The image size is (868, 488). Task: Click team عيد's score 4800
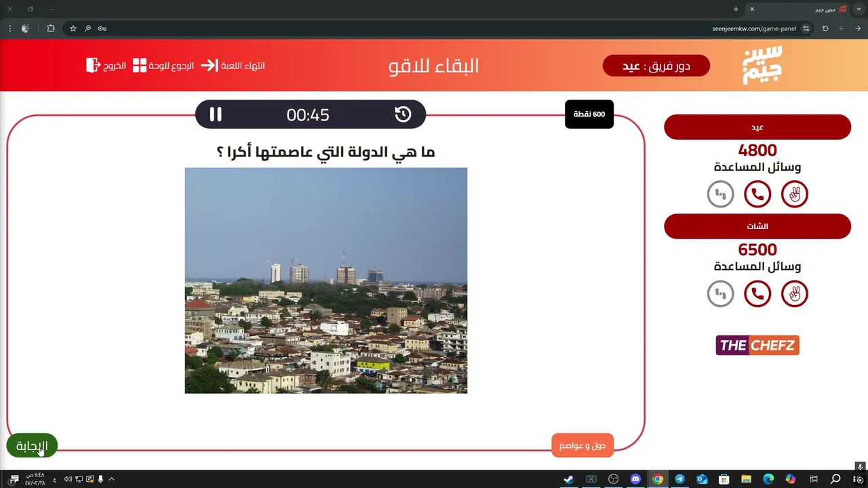pos(757,150)
